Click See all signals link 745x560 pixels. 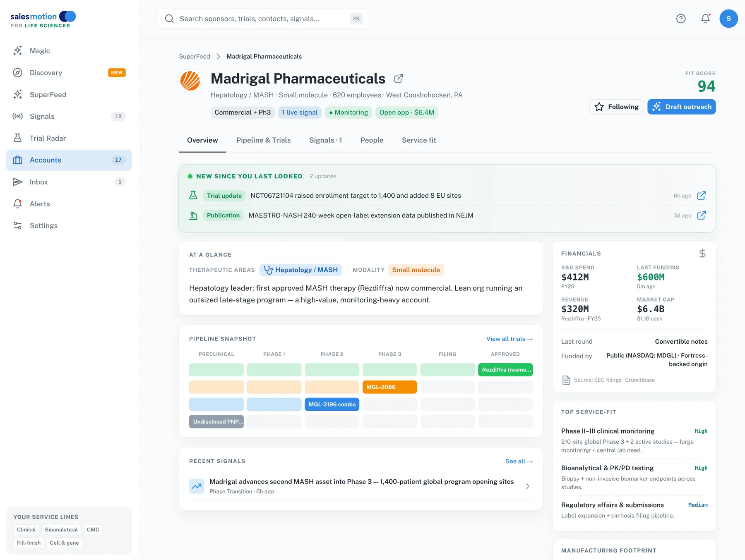(x=519, y=461)
